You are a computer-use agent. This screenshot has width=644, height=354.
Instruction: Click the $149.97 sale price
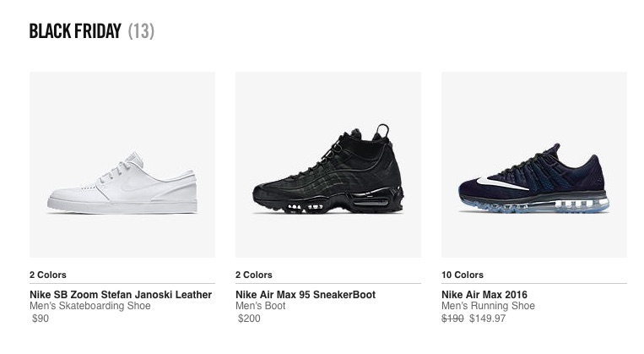488,319
